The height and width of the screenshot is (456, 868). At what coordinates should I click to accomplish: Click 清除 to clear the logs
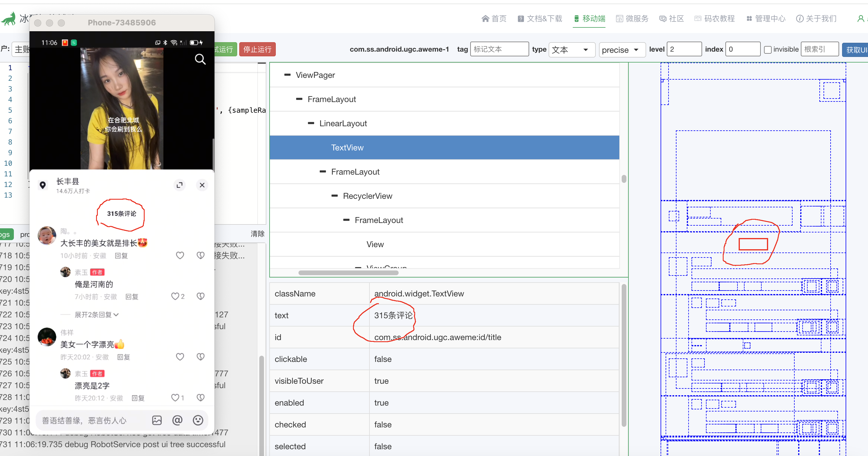[x=258, y=234]
